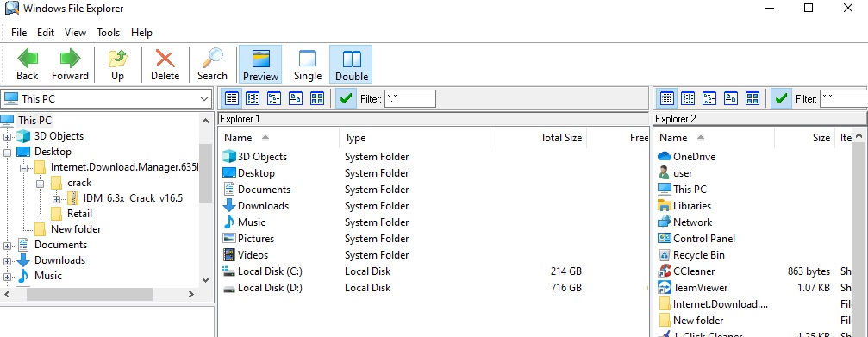Go back with the green Back arrow

pos(27,65)
